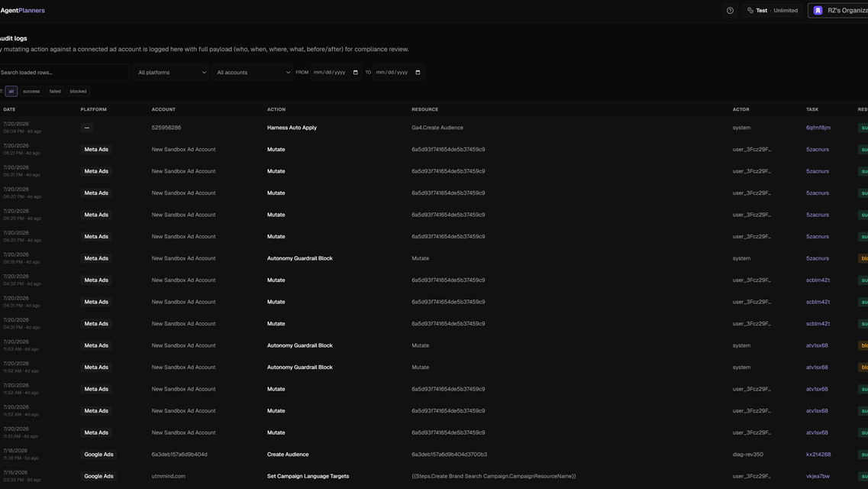Open the FROM date calendar picker icon
The image size is (868, 489).
356,73
